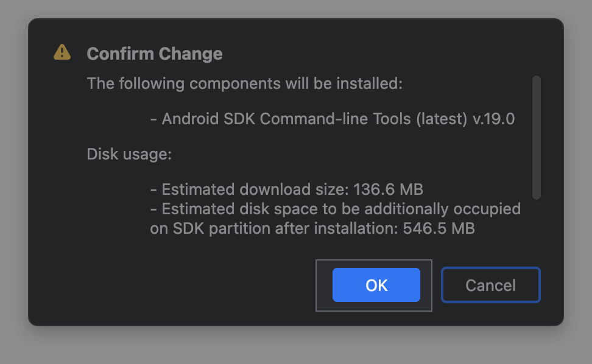
Task: Click the 'Disk usage:' heading
Action: coord(129,154)
